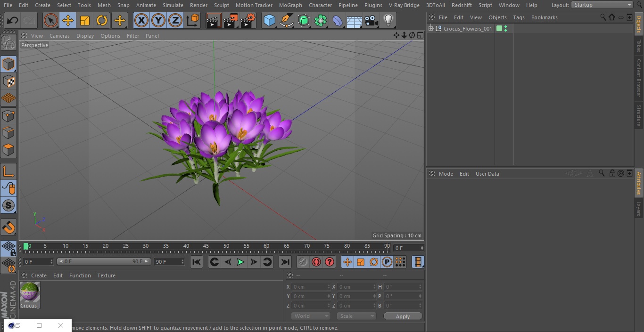Open the material manager Texture menu

pos(107,275)
